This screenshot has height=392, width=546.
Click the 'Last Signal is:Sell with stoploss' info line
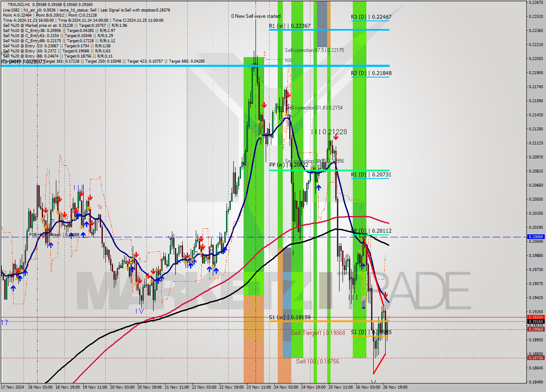tap(86, 10)
